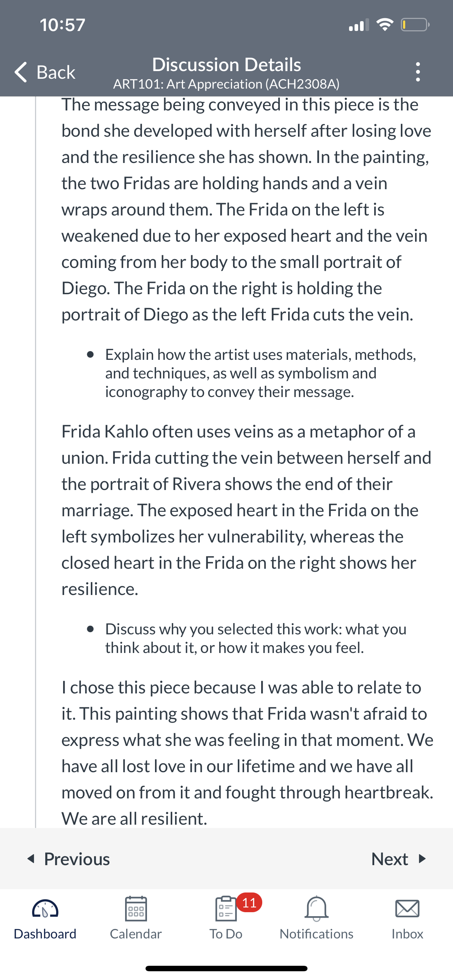Screen dimensions: 453x980
Task: Open the three-dot overflow menu
Action: coord(418,72)
